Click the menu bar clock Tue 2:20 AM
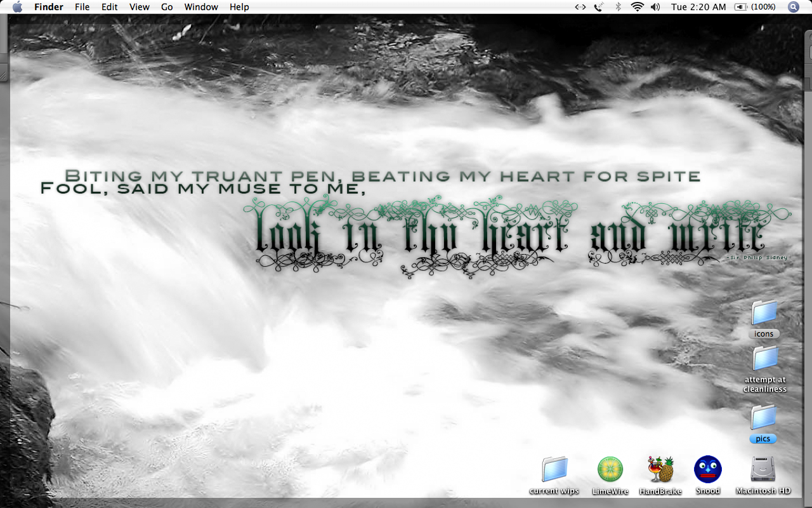The image size is (812, 508). click(698, 7)
